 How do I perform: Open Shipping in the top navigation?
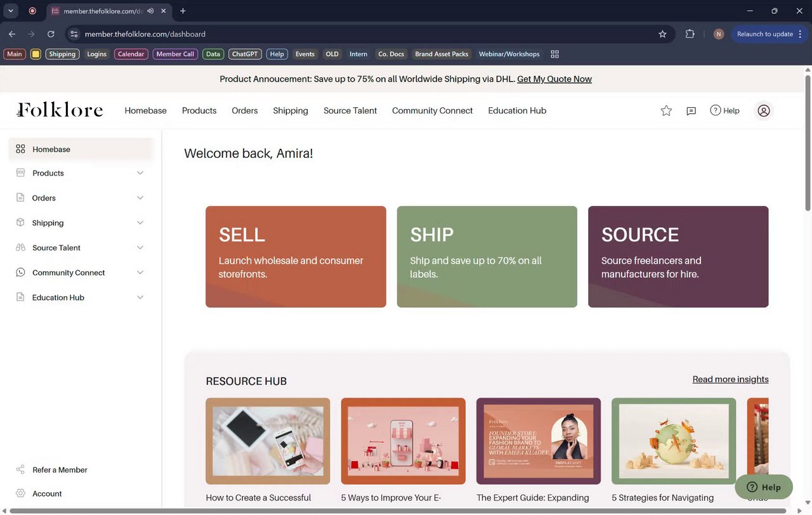coord(291,110)
